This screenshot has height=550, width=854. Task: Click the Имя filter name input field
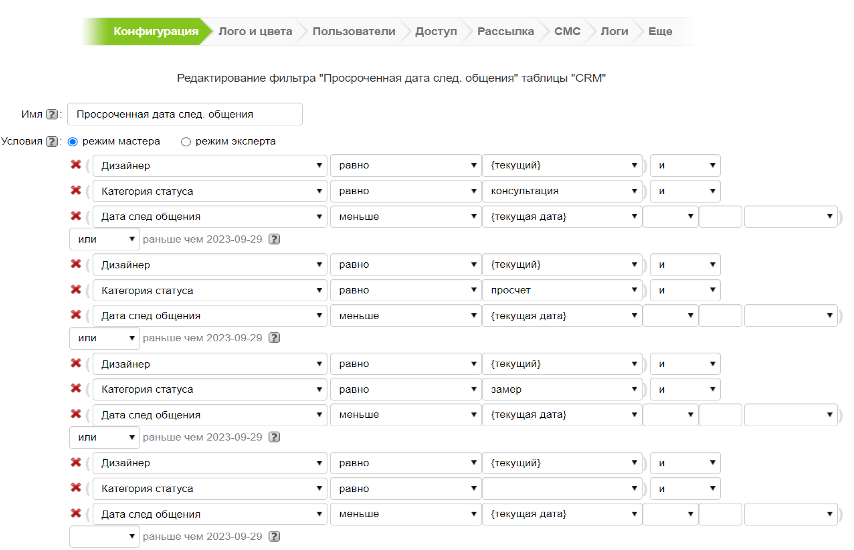[184, 114]
